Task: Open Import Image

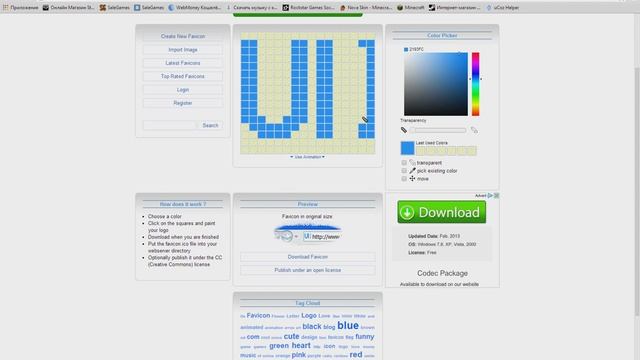Action: click(x=183, y=50)
